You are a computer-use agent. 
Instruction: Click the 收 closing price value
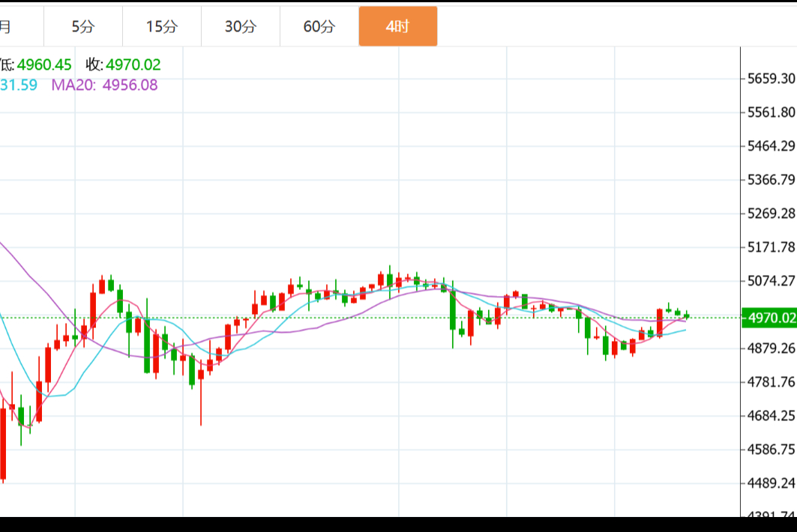tap(132, 65)
